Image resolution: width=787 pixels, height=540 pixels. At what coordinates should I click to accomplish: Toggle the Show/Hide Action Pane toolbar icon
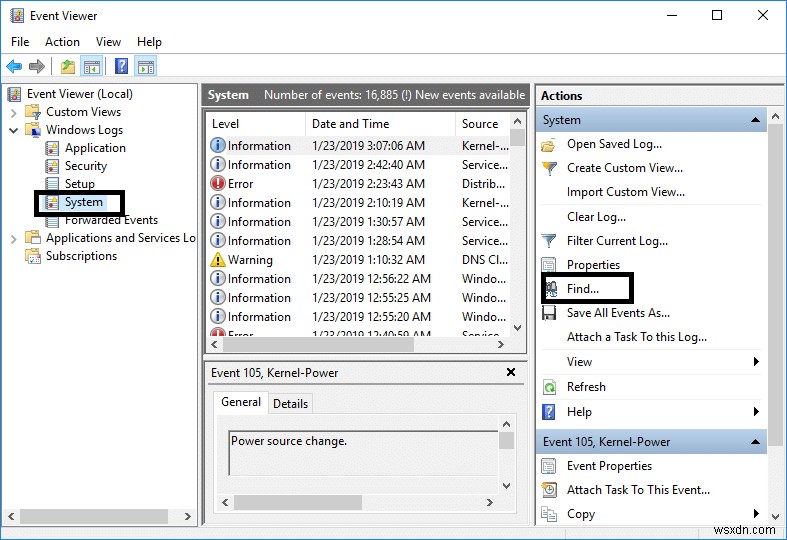146,66
